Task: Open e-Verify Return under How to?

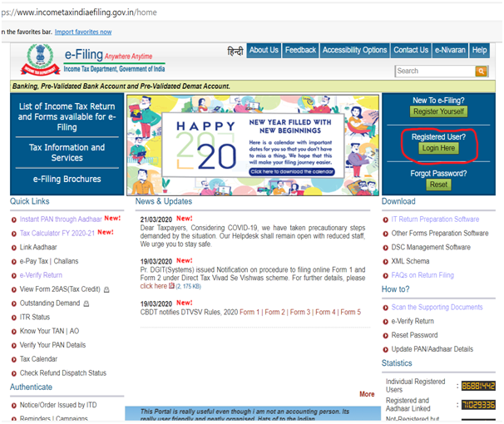Action: click(x=413, y=321)
